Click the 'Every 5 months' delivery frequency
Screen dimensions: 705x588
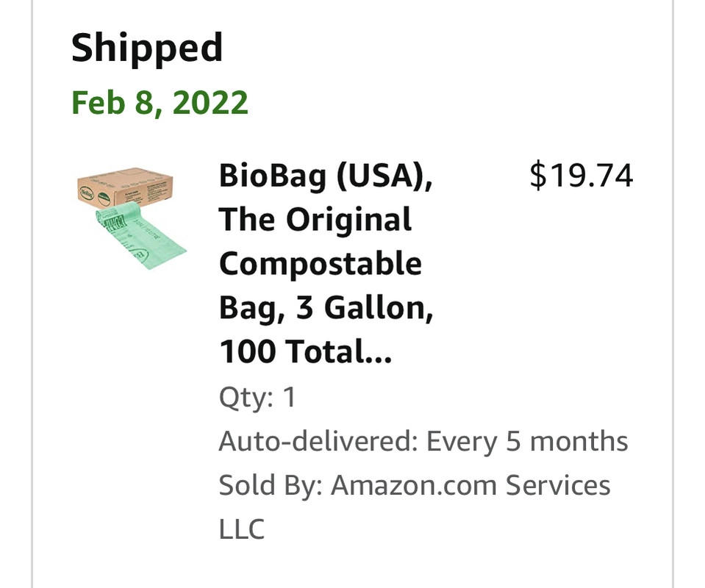527,441
